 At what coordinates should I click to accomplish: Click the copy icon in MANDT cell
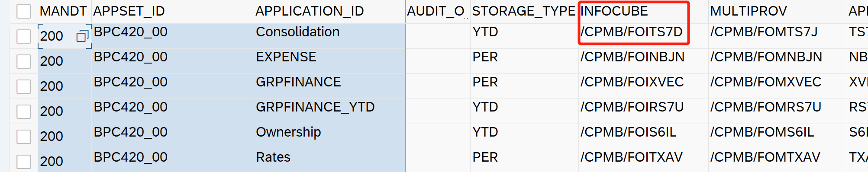pos(82,36)
